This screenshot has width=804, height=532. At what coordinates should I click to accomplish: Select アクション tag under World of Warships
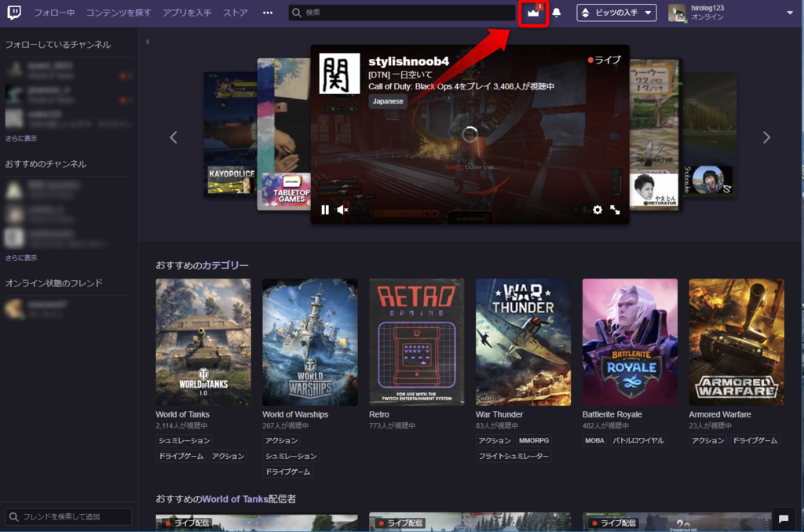point(281,441)
